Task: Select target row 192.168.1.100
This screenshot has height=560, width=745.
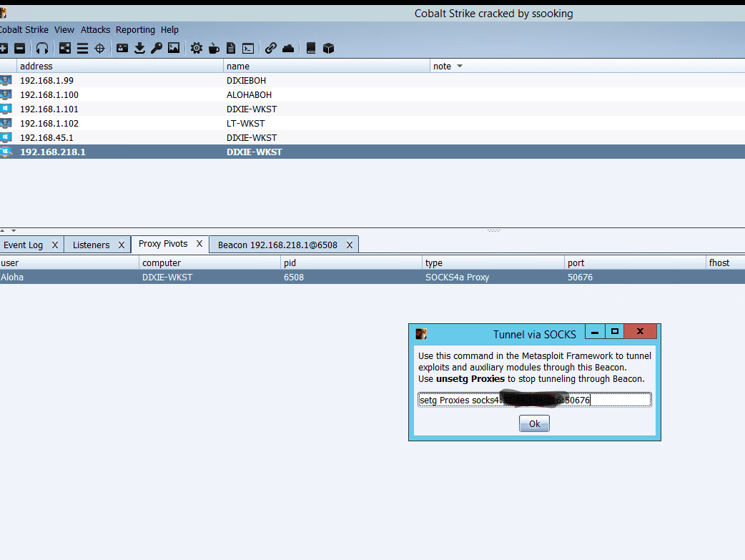Action: pyautogui.click(x=372, y=94)
